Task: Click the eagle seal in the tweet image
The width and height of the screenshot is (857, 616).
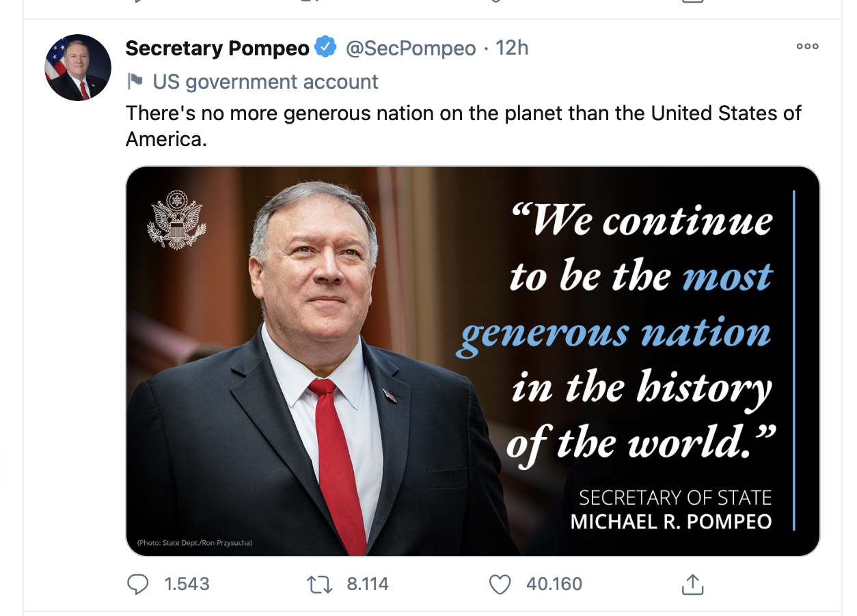Action: pos(176,219)
